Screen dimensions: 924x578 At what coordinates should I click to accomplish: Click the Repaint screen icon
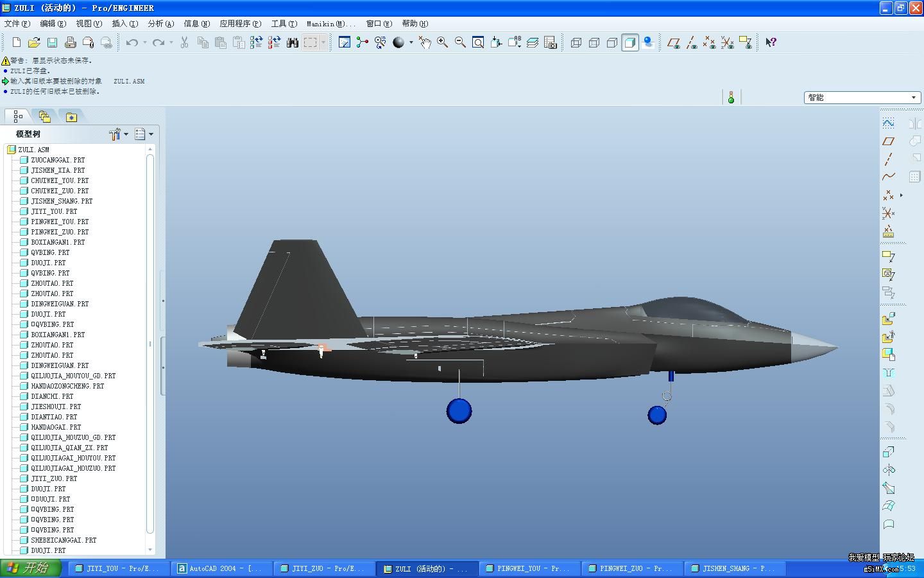click(x=345, y=42)
